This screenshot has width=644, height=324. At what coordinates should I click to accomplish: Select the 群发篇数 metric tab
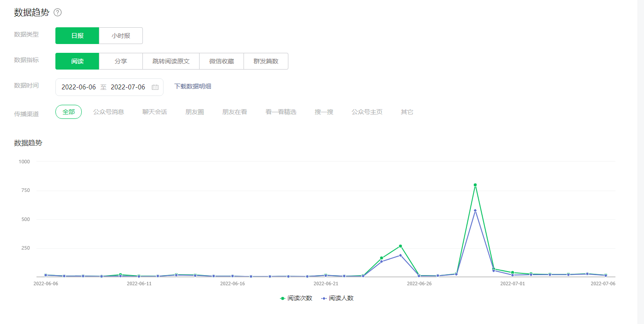266,61
